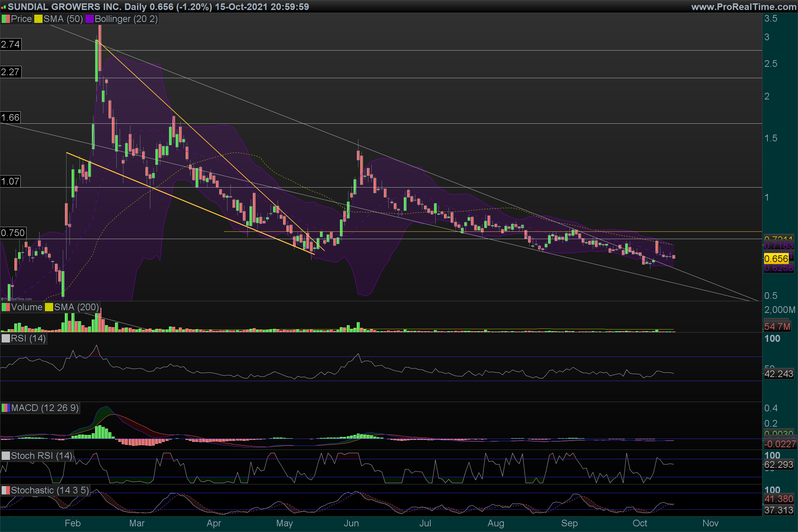Select the 2.74 horizontal level label
Image resolution: width=798 pixels, height=532 pixels.
[11, 45]
